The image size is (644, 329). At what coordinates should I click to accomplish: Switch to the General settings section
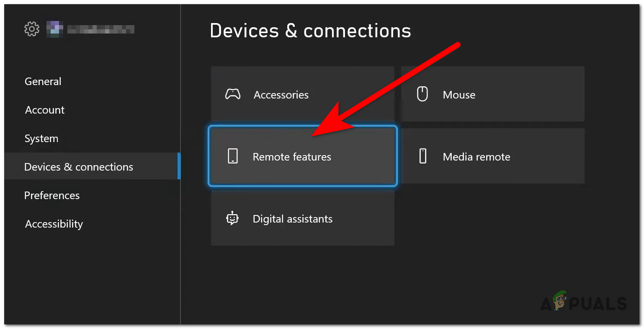point(43,81)
